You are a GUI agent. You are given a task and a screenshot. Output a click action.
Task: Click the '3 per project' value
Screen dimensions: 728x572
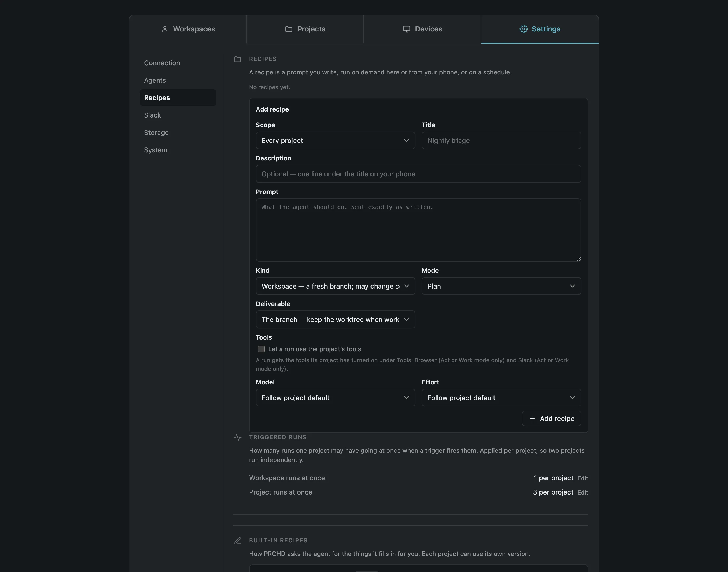tap(553, 492)
